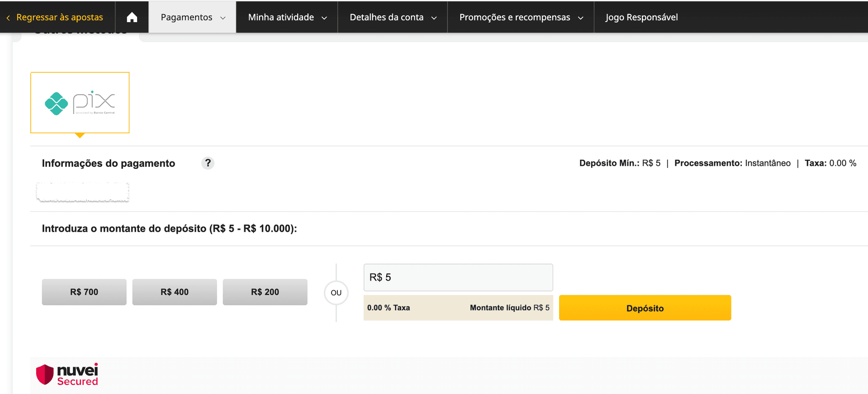Click 'Introduza o montante do depósito' heading
Screen dimensions: 868x394
(170, 229)
